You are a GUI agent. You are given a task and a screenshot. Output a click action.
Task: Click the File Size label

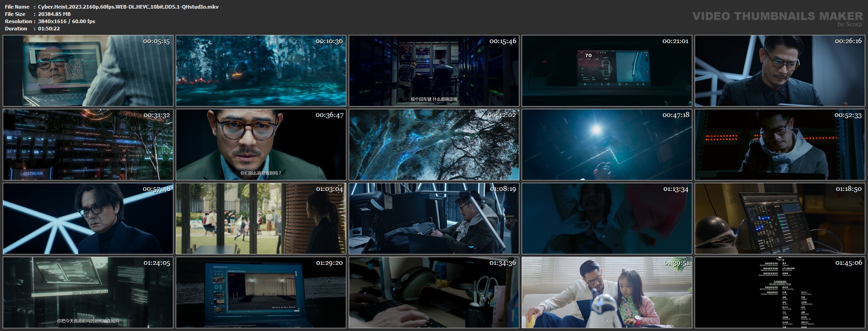coord(15,14)
